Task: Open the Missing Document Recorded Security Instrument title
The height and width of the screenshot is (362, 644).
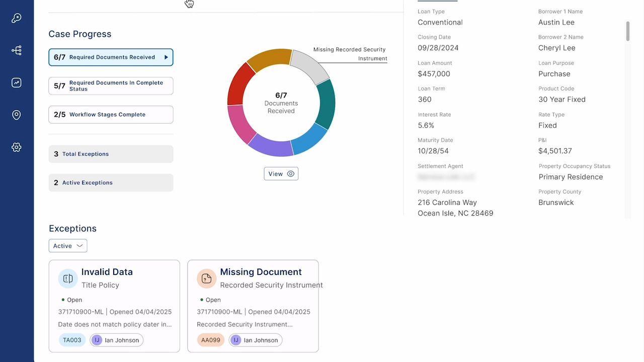Action: 261,272
